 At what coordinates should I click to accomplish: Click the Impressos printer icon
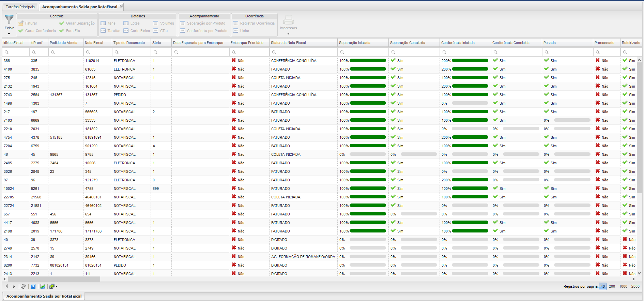click(x=288, y=20)
